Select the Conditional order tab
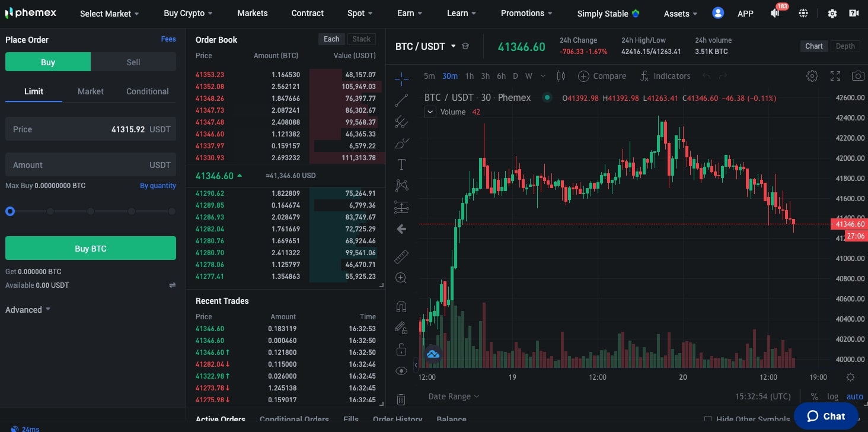The width and height of the screenshot is (868, 432). (148, 91)
